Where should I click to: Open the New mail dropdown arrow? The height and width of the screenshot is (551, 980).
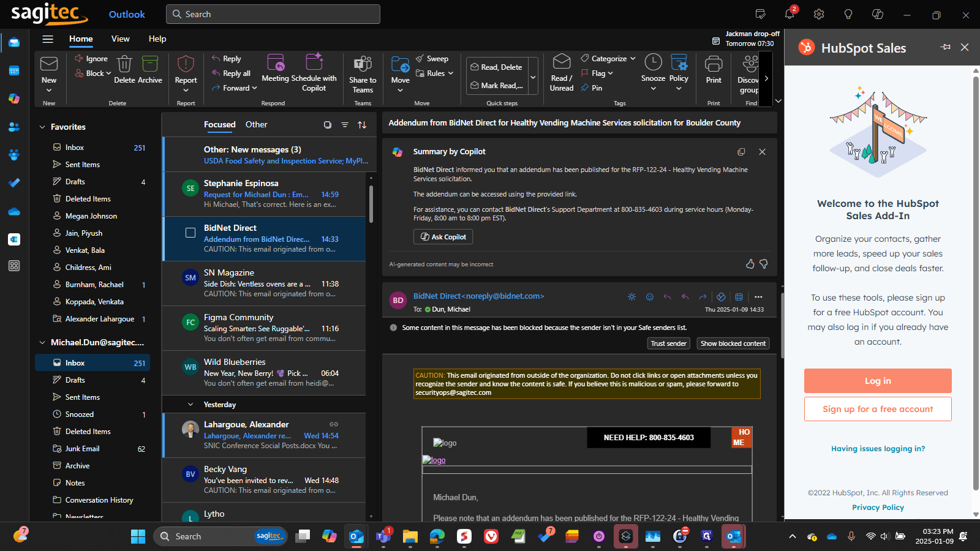pos(49,91)
